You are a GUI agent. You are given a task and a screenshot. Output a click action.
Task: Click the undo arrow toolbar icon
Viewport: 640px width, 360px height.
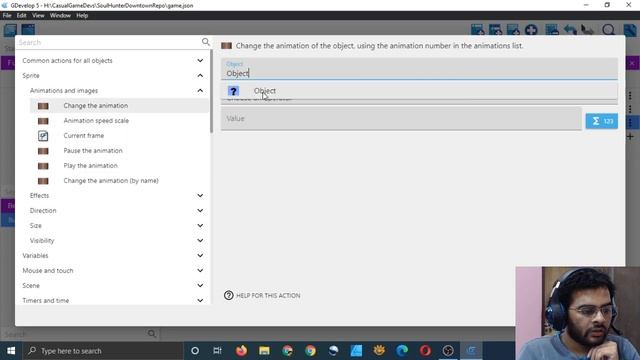coord(570,30)
